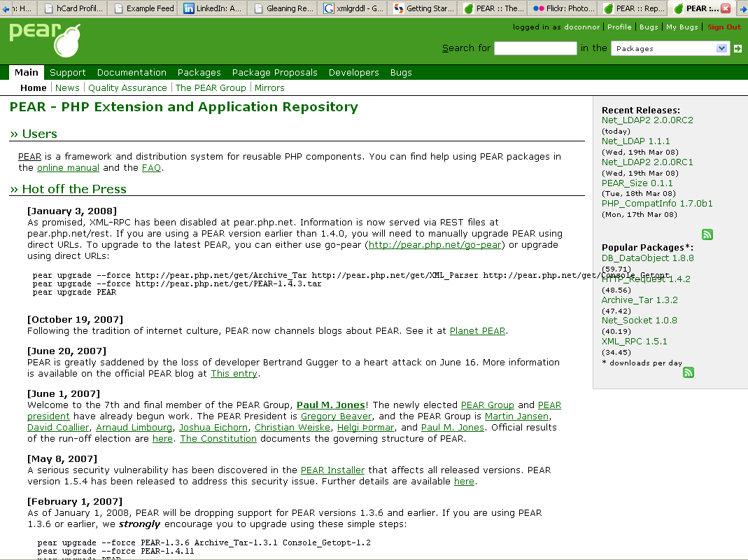Open the FAQ link
Image resolution: width=748 pixels, height=560 pixels.
pyautogui.click(x=151, y=167)
